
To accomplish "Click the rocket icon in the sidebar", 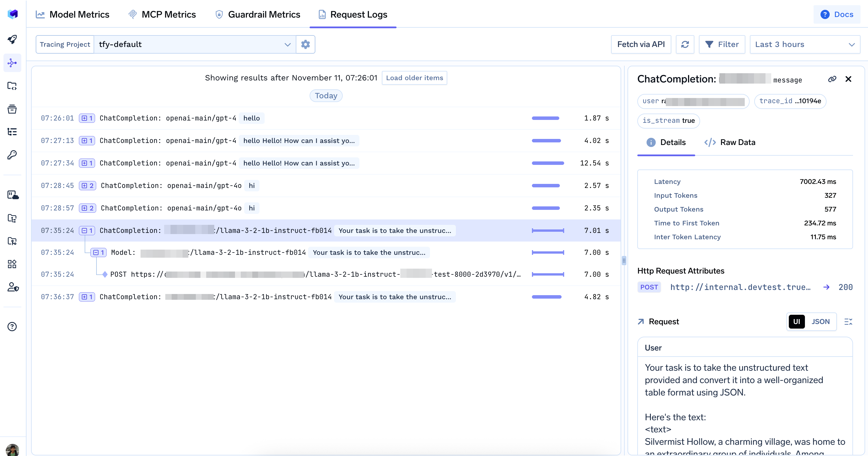I will click(12, 39).
